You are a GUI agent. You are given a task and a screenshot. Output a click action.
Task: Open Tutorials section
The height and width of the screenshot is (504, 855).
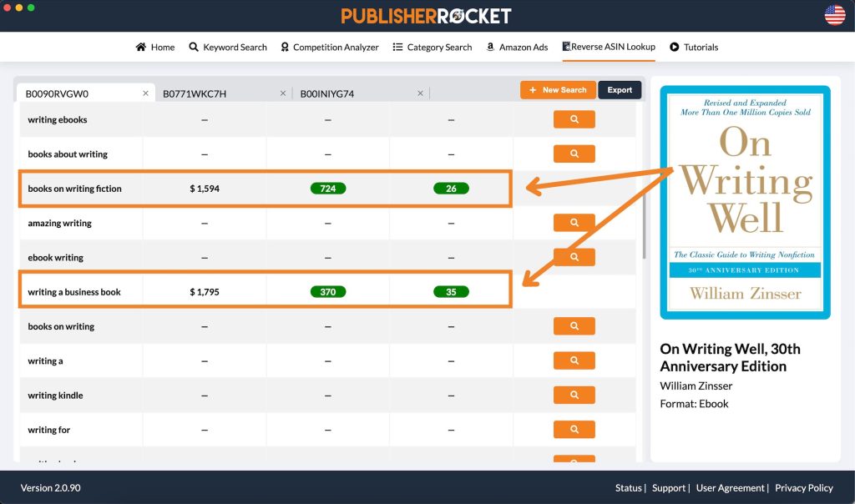[x=694, y=47]
